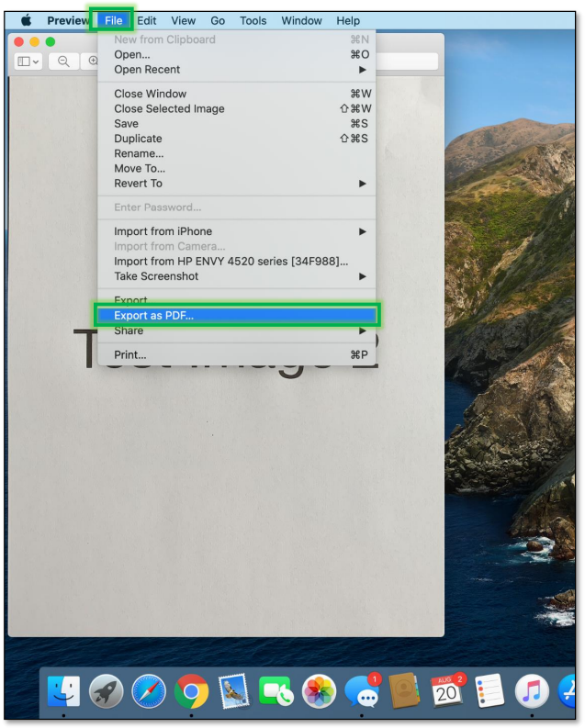Screen dimensions: 585x728
Task: Open Safari from the Dock
Action: 149,691
